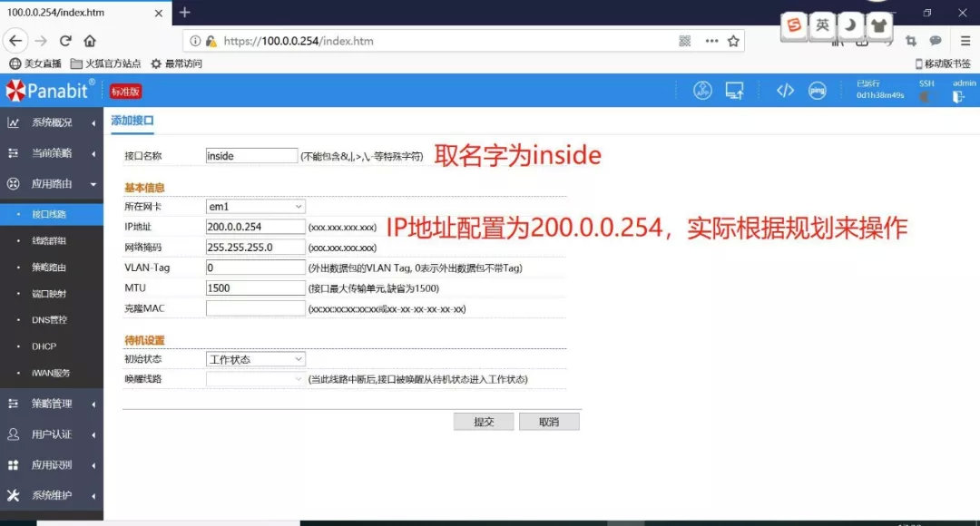The height and width of the screenshot is (526, 980).
Task: Open the ping diagnostic tool icon
Action: 818,90
